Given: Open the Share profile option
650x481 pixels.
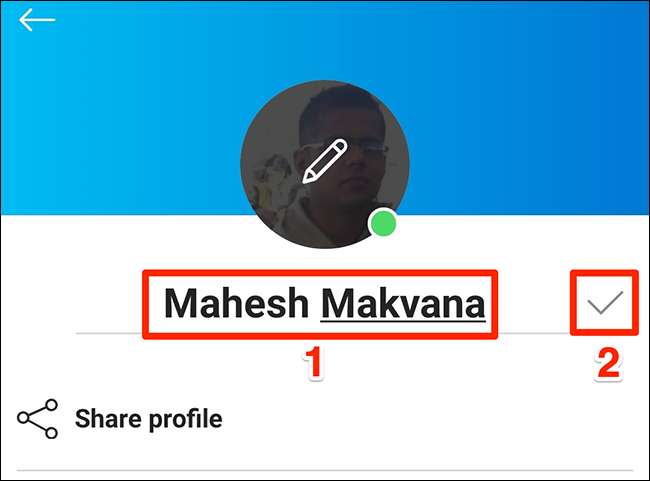Looking at the screenshot, I should (148, 419).
